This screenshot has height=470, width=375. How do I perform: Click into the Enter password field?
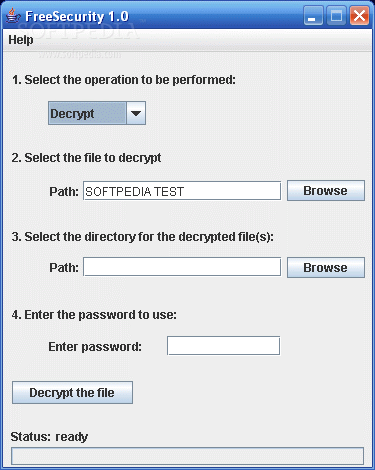(223, 346)
